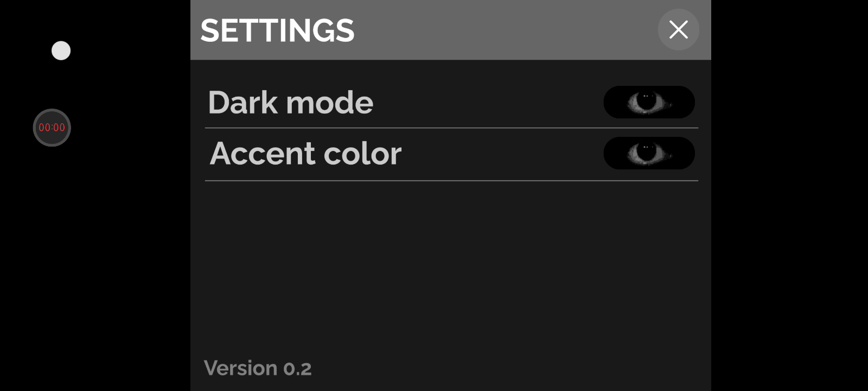Select the Accent color settings row
The image size is (868, 391).
point(450,154)
